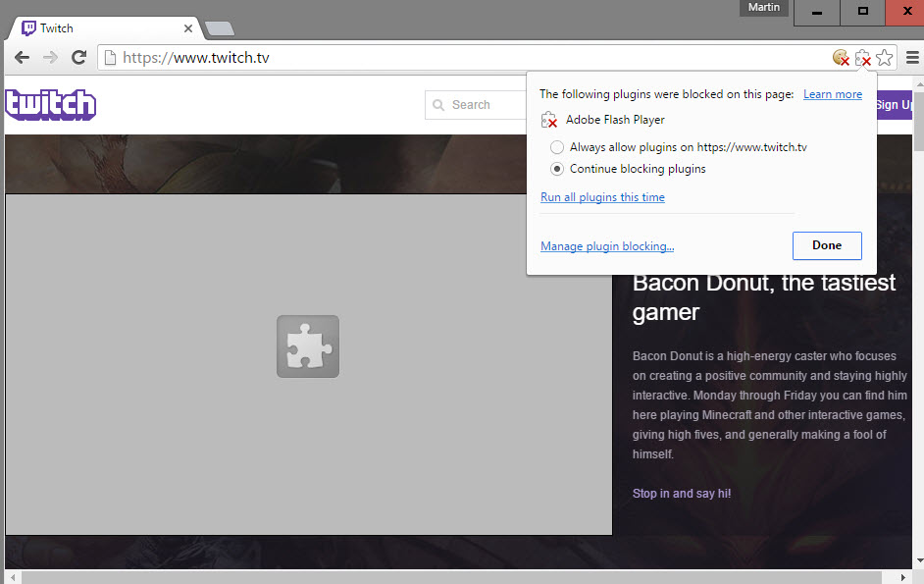Reload the Twitch page
Screen dimensions: 924x584
pyautogui.click(x=79, y=57)
